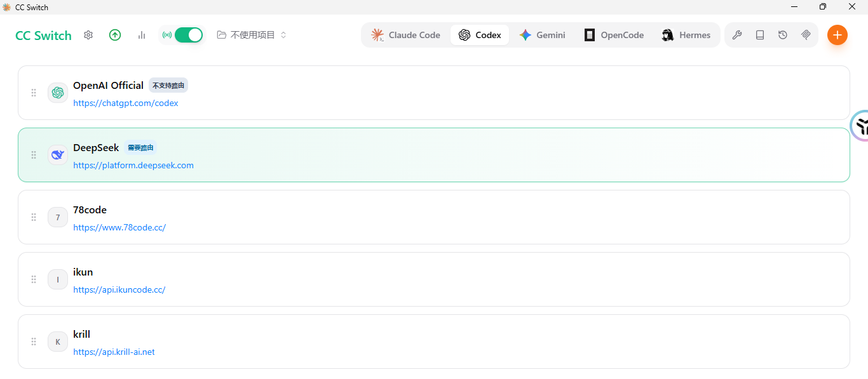
Task: Expand the 不使用项目 project selector
Action: [x=252, y=35]
